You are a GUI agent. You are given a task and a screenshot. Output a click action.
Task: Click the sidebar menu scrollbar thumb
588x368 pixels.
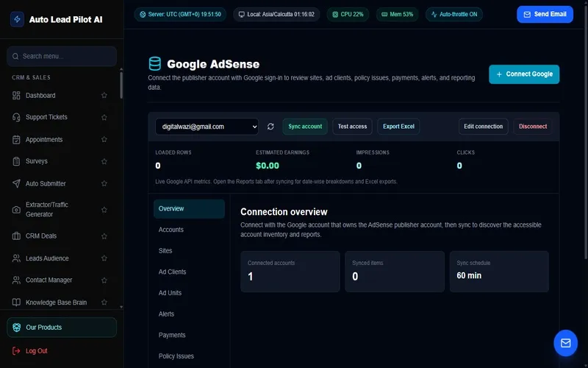click(121, 85)
